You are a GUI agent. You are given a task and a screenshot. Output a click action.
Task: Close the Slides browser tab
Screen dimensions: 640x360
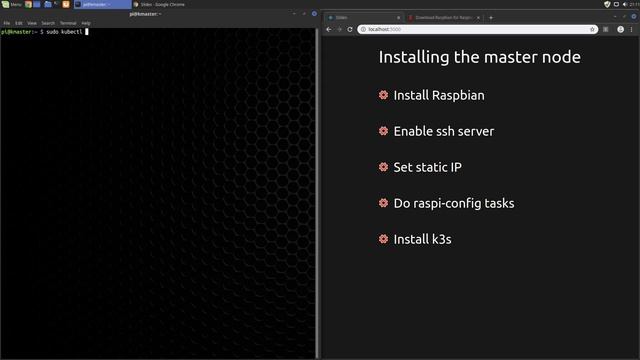click(x=398, y=18)
